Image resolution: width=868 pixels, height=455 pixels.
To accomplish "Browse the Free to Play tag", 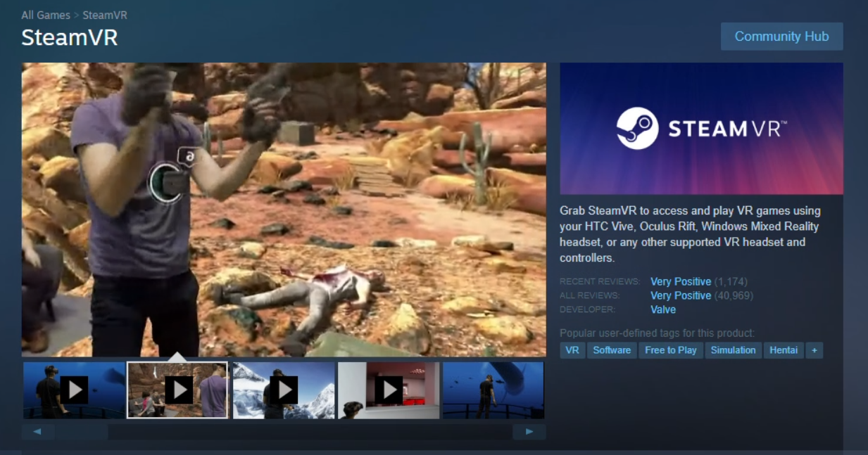I will tap(670, 350).
